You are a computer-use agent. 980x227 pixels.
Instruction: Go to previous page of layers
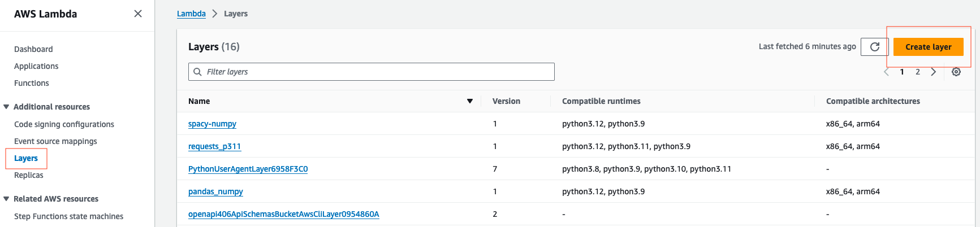886,72
